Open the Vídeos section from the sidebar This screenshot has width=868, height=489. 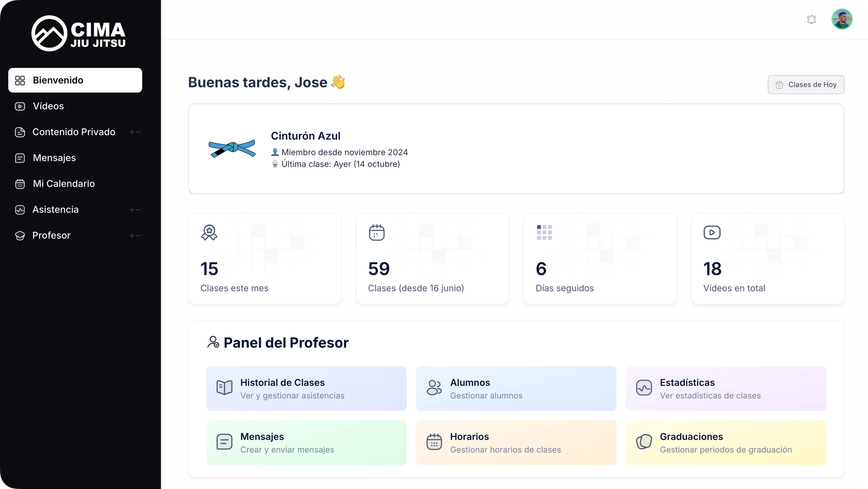(48, 106)
